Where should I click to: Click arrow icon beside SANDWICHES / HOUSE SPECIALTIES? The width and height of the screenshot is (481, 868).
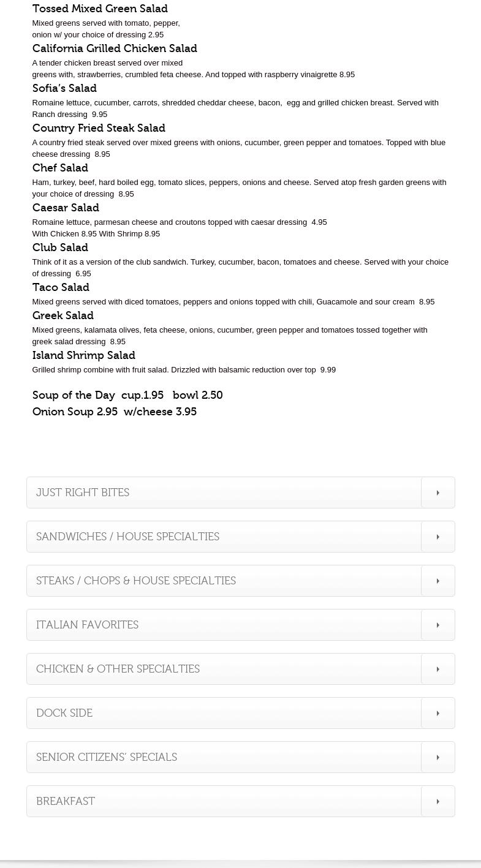click(x=437, y=537)
